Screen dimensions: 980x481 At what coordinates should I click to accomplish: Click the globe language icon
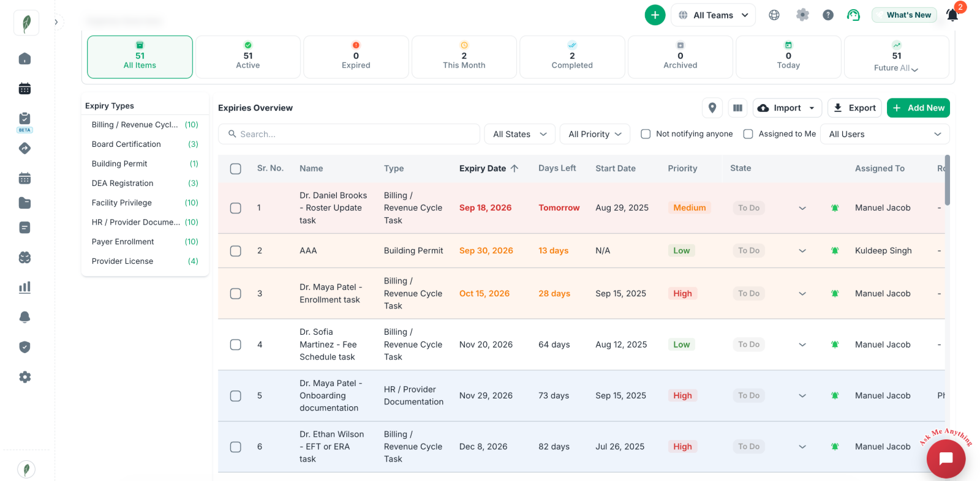[774, 15]
